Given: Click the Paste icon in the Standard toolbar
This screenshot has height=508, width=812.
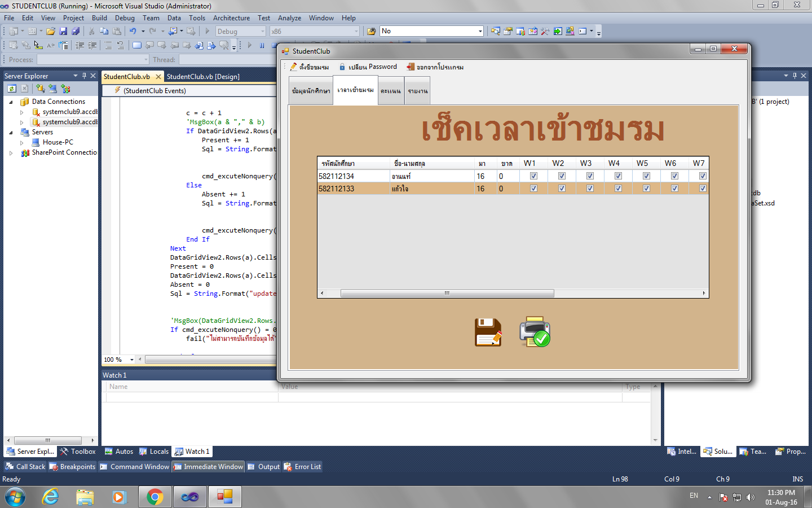Looking at the screenshot, I should point(117,31).
